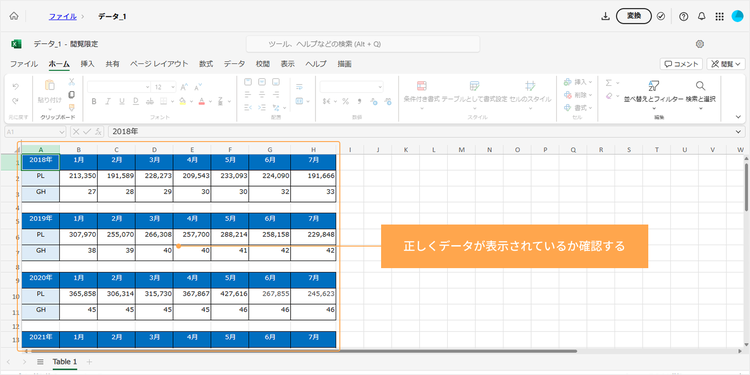Switch to the ページ レイアウト tab
This screenshot has height=375, width=750.
pyautogui.click(x=159, y=64)
